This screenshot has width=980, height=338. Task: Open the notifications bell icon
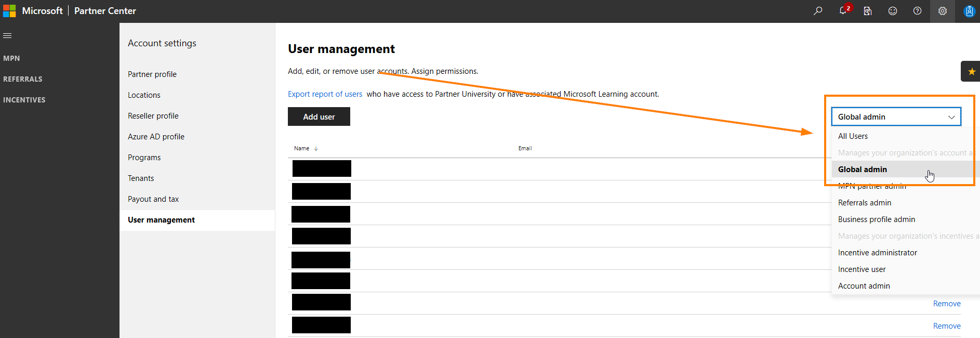coord(843,11)
